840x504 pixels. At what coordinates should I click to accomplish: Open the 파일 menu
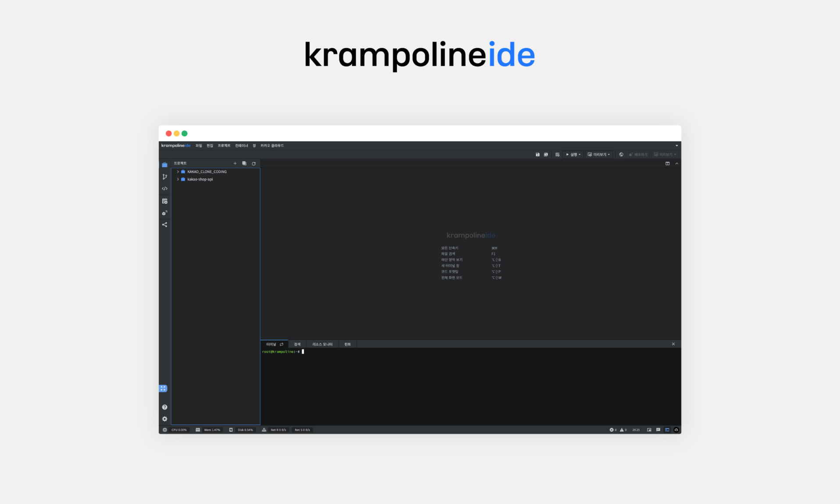click(199, 146)
